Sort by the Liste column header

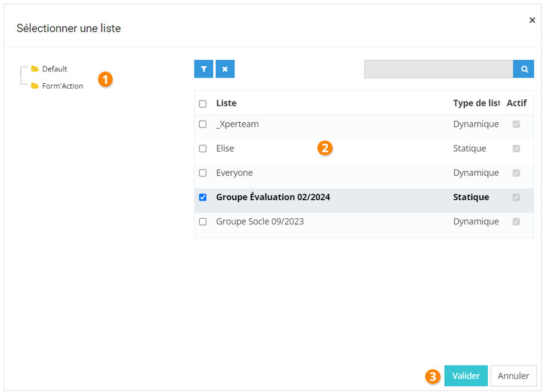pos(226,104)
